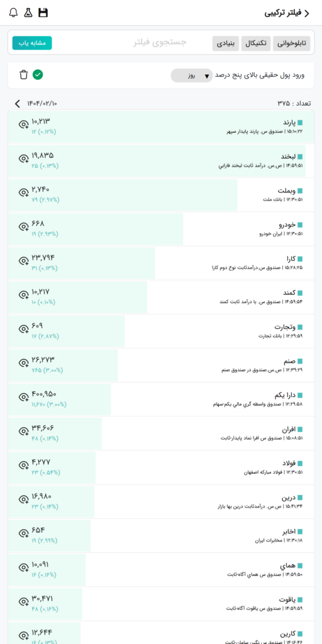Screen dimensions: 322x644
Task: Click the مشابه یاب button
Action: [32, 43]
